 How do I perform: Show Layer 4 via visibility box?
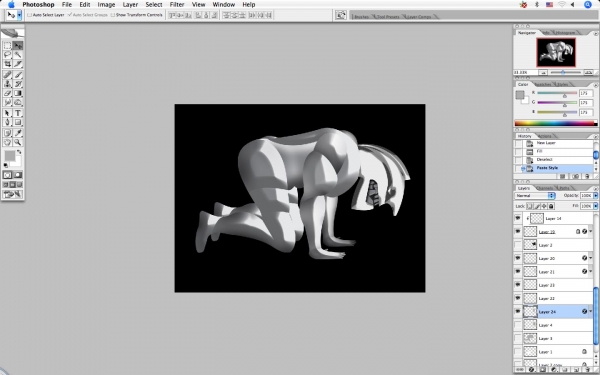click(x=518, y=325)
